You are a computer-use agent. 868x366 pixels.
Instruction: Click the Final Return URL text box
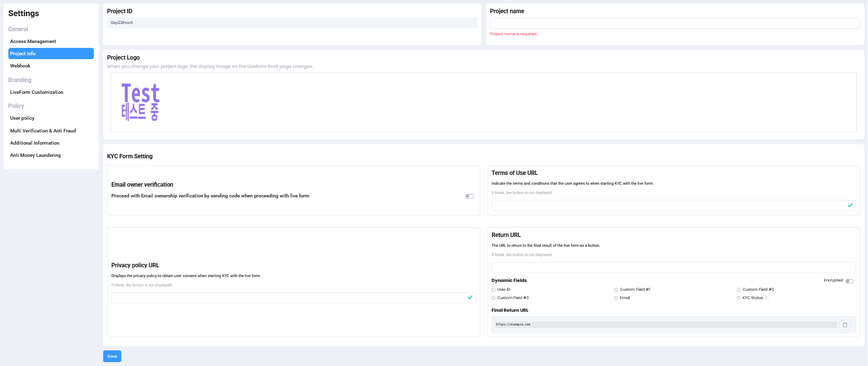pyautogui.click(x=666, y=324)
